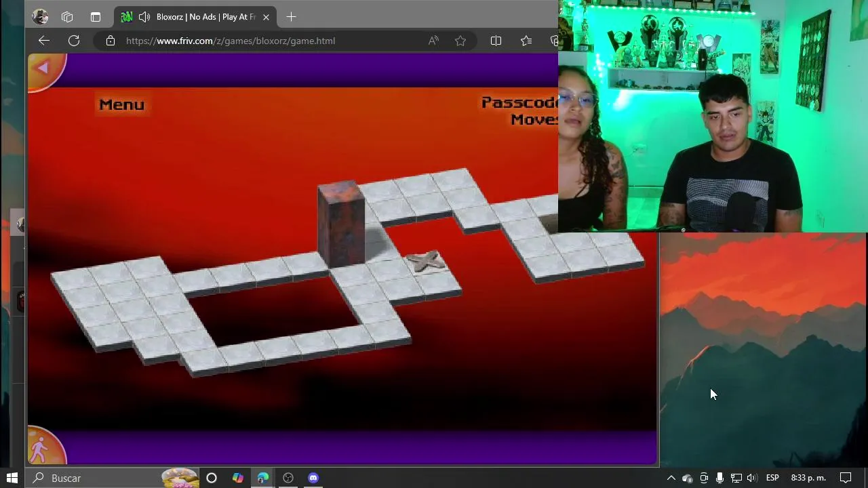
Task: Open a new browser tab
Action: (291, 17)
